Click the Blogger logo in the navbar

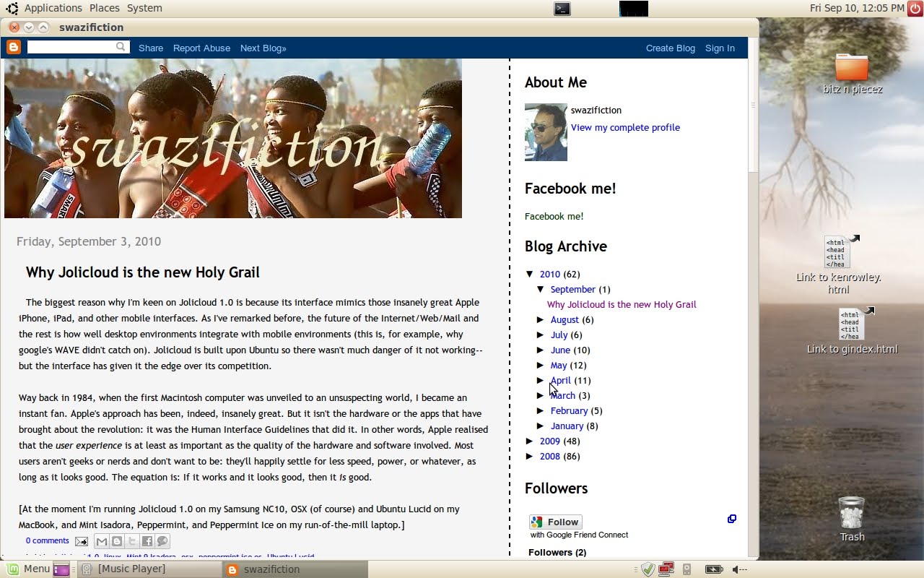(14, 48)
